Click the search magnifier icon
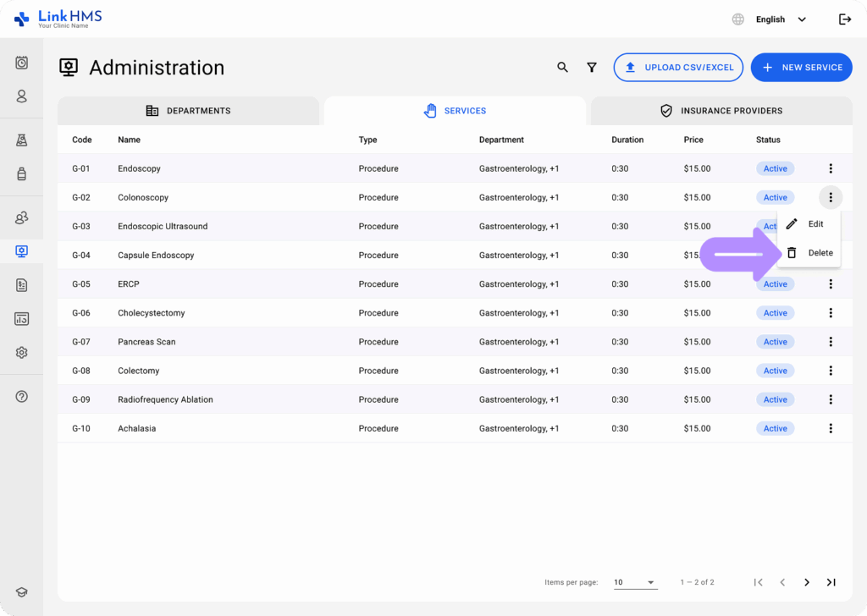Image resolution: width=867 pixels, height=616 pixels. pyautogui.click(x=562, y=68)
